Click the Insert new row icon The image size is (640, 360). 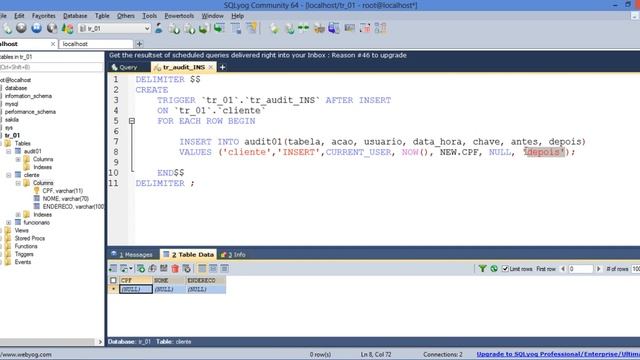pos(141,268)
